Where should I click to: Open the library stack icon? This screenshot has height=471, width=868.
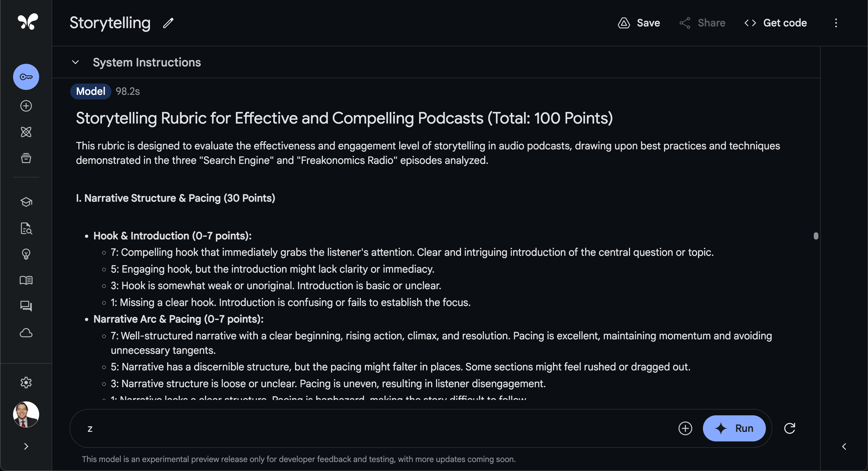click(x=26, y=158)
